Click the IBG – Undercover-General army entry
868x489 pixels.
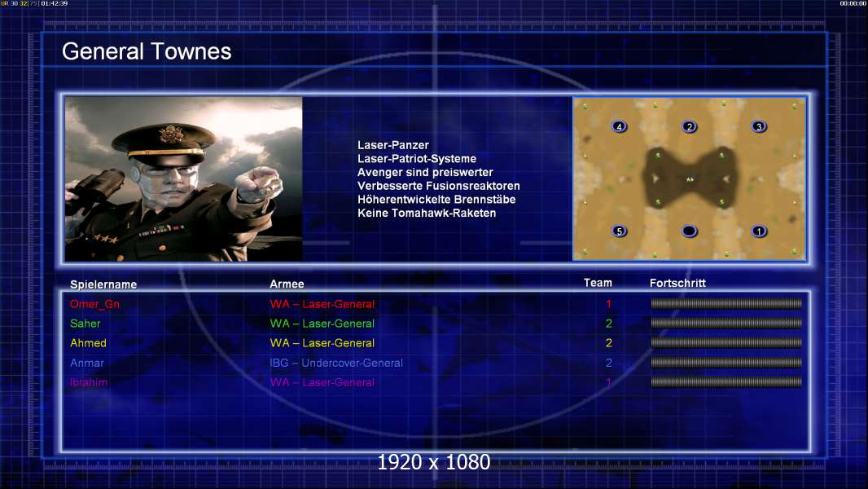point(336,363)
